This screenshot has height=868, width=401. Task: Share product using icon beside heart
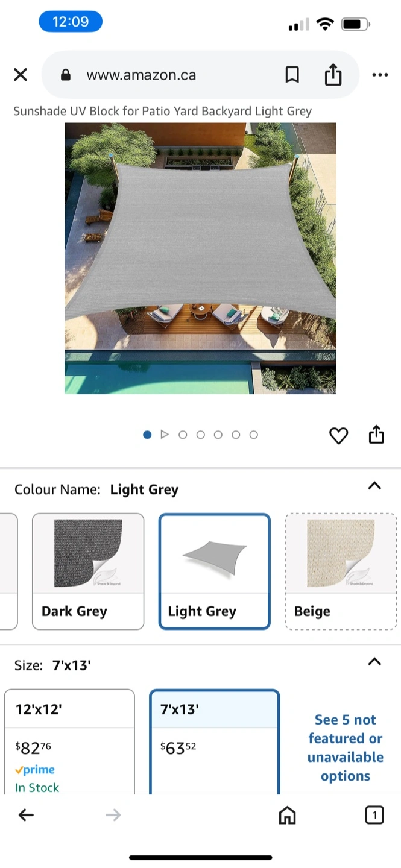376,435
